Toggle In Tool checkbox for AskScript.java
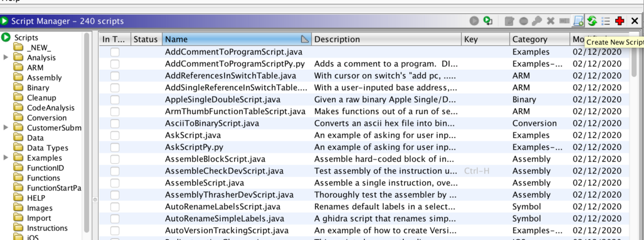 115,135
